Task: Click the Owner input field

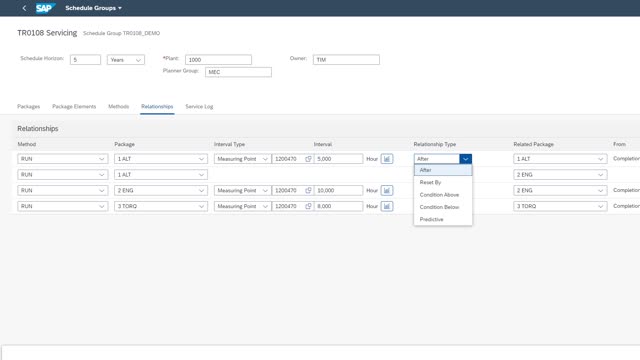Action: click(346, 60)
